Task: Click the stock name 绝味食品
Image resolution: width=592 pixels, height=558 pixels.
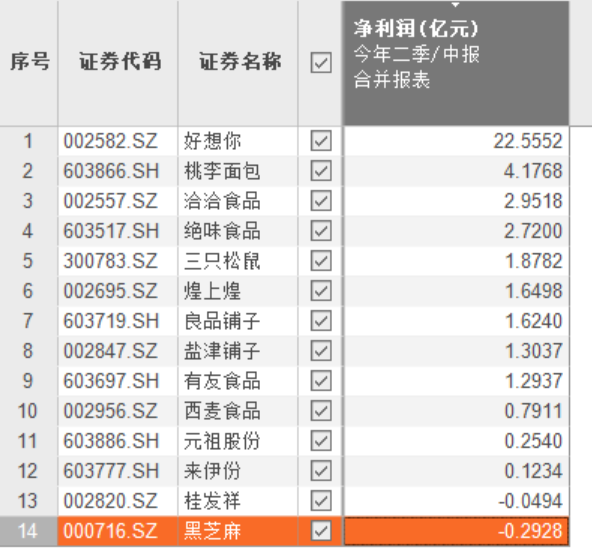Action: point(222,231)
